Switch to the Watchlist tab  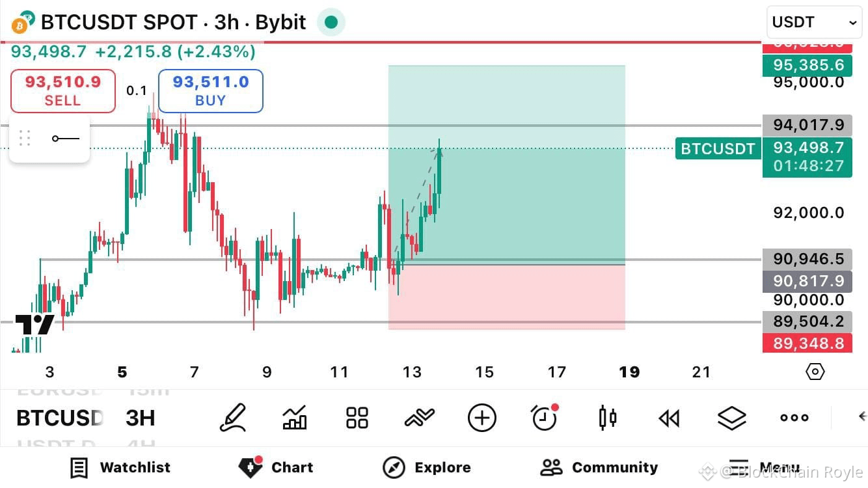pyautogui.click(x=121, y=467)
